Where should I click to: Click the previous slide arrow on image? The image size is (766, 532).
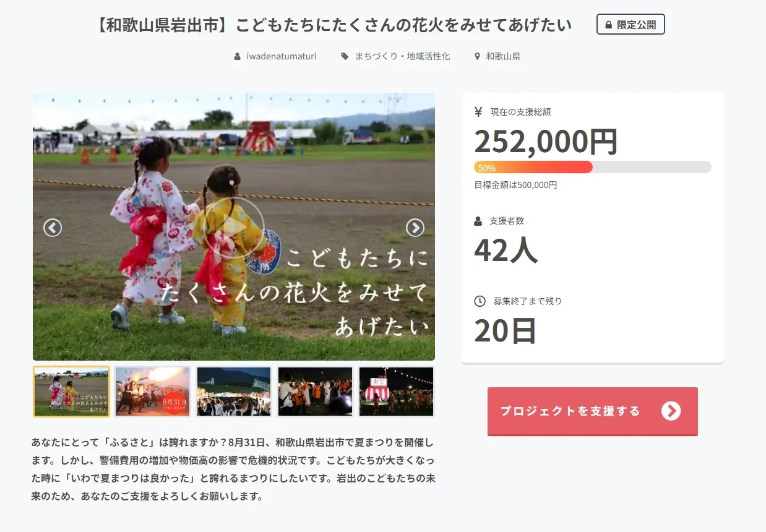coord(53,228)
